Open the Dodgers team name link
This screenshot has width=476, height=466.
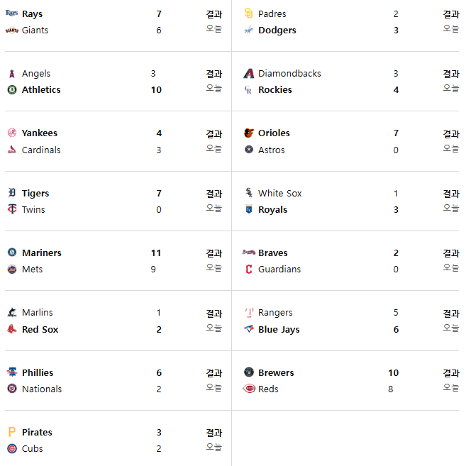pyautogui.click(x=277, y=30)
